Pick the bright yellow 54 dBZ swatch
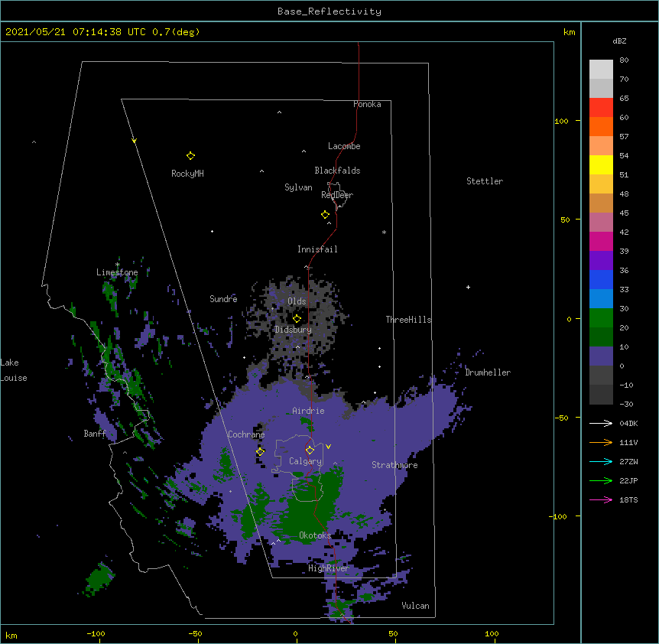The height and width of the screenshot is (644, 659). (601, 164)
